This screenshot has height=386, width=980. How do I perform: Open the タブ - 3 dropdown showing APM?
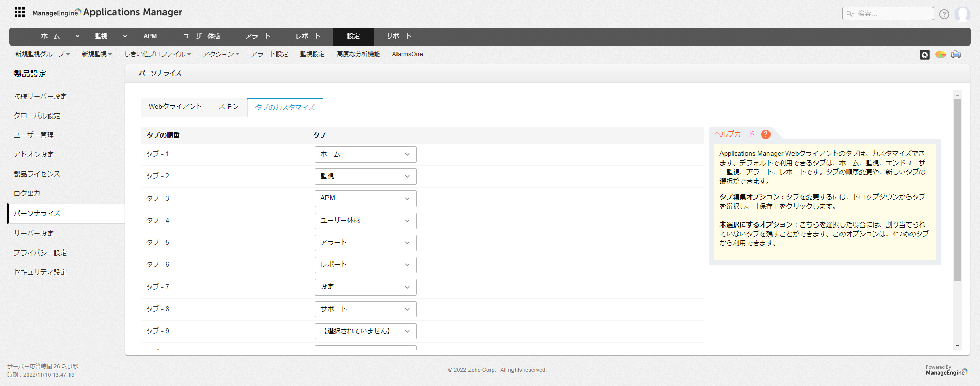365,198
